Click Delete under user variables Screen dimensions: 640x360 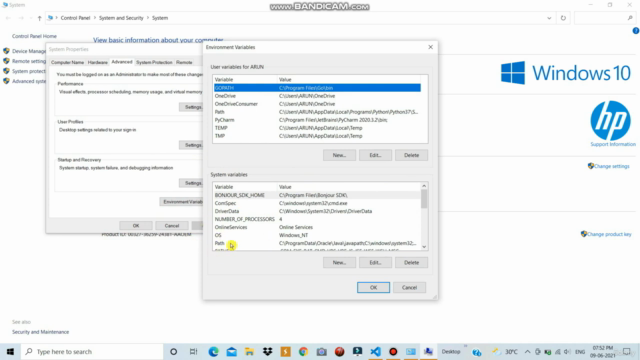pyautogui.click(x=411, y=155)
